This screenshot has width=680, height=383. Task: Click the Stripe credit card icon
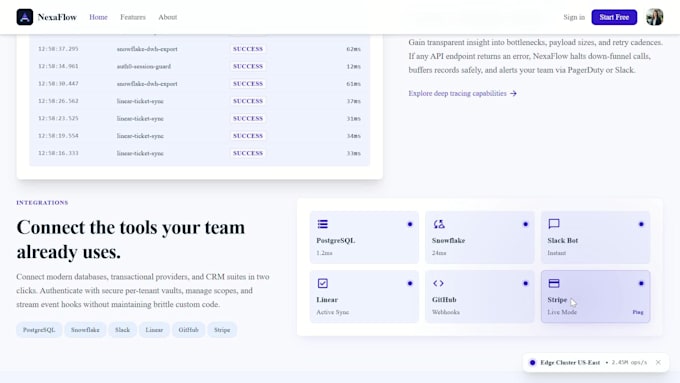554,283
